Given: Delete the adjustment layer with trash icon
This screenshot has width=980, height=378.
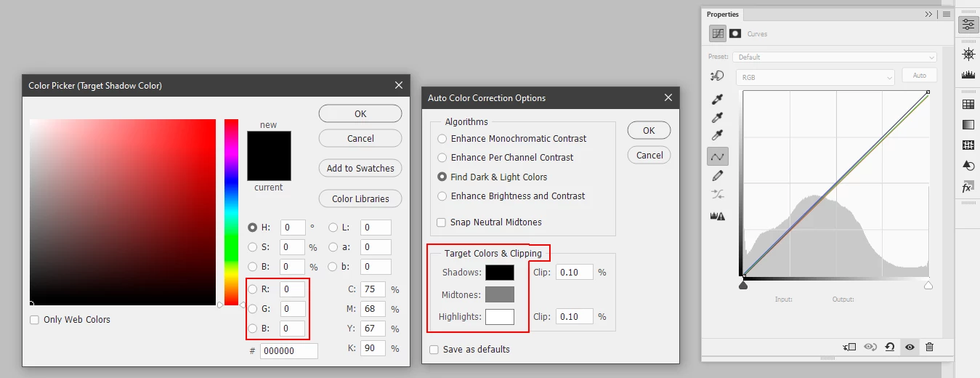Looking at the screenshot, I should click(x=929, y=347).
